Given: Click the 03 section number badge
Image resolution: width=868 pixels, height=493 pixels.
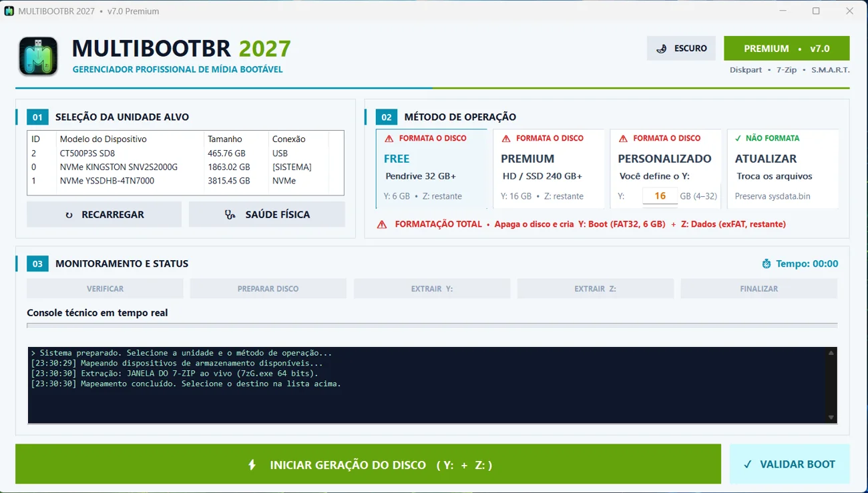Looking at the screenshot, I should [x=37, y=264].
